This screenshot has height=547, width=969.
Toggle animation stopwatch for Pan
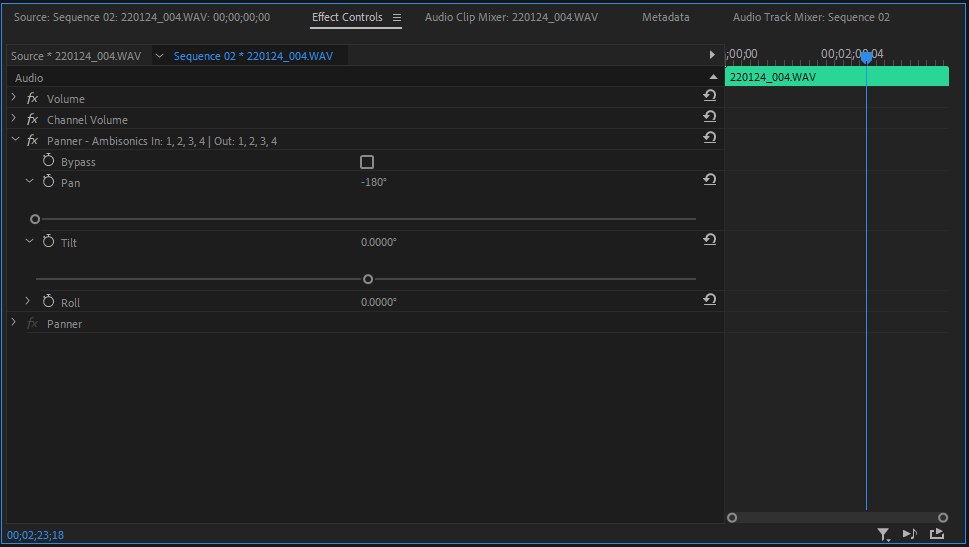48,182
